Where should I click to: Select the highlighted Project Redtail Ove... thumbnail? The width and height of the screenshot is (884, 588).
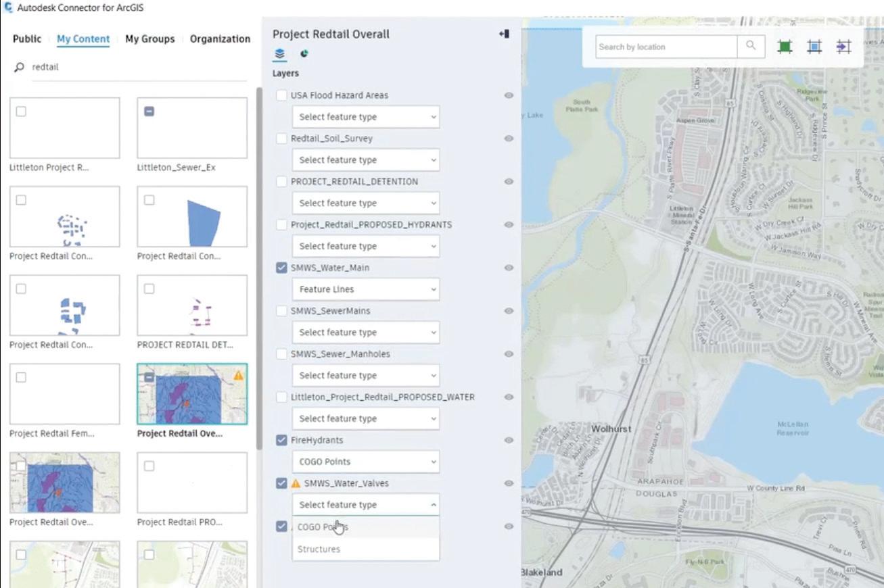click(192, 394)
